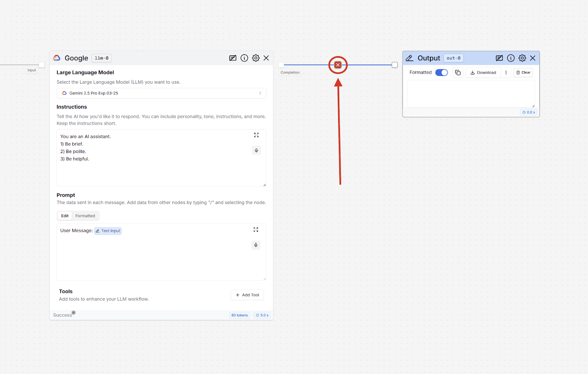Image resolution: width=588 pixels, height=374 pixels.
Task: Click the Download button
Action: pos(483,73)
